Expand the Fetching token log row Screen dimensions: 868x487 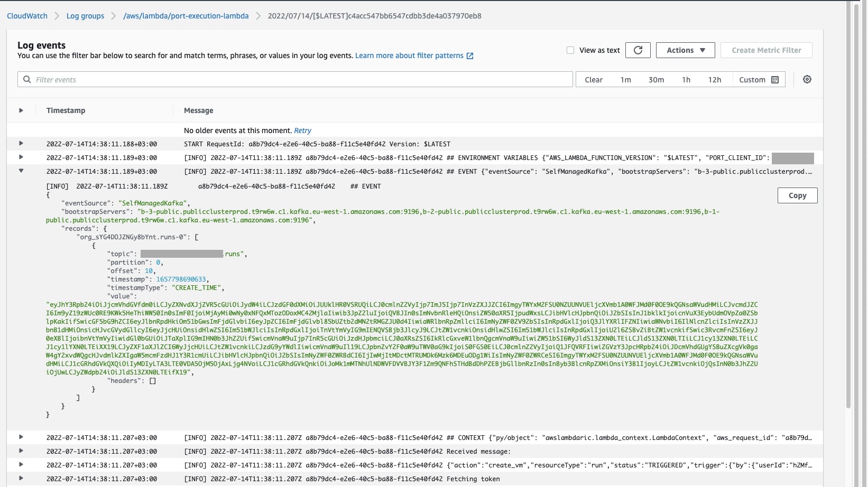[21, 479]
